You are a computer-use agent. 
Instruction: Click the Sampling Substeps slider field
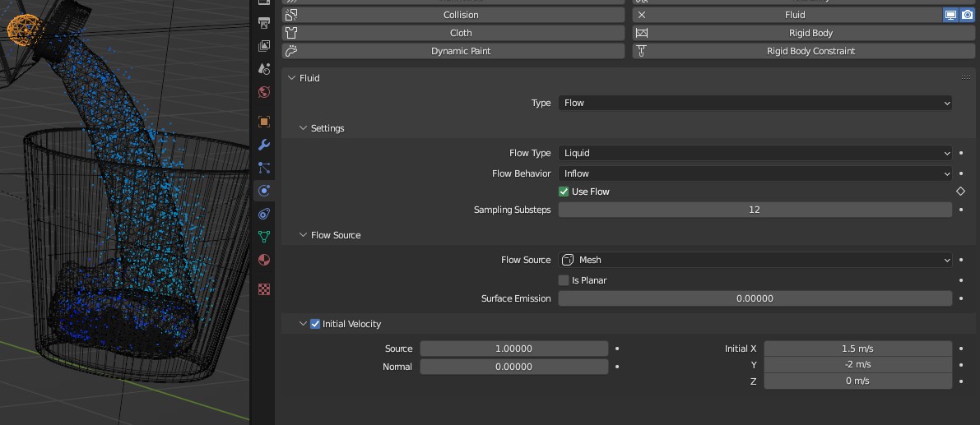point(755,210)
